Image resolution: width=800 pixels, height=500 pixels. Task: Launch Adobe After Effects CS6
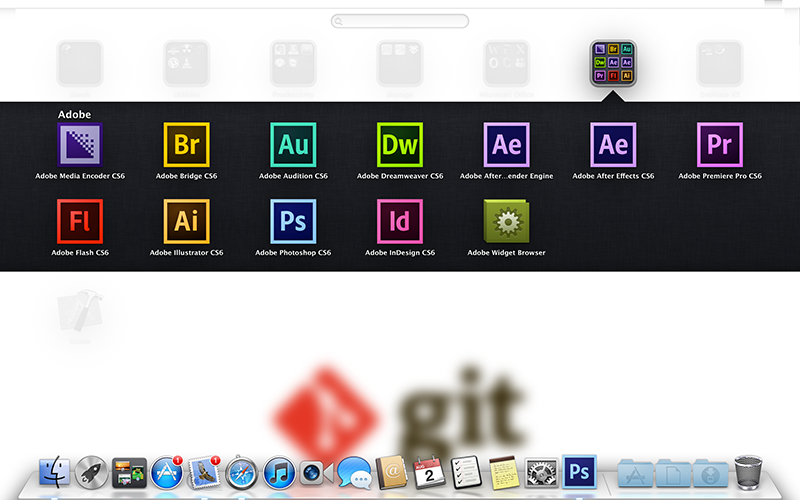[613, 145]
